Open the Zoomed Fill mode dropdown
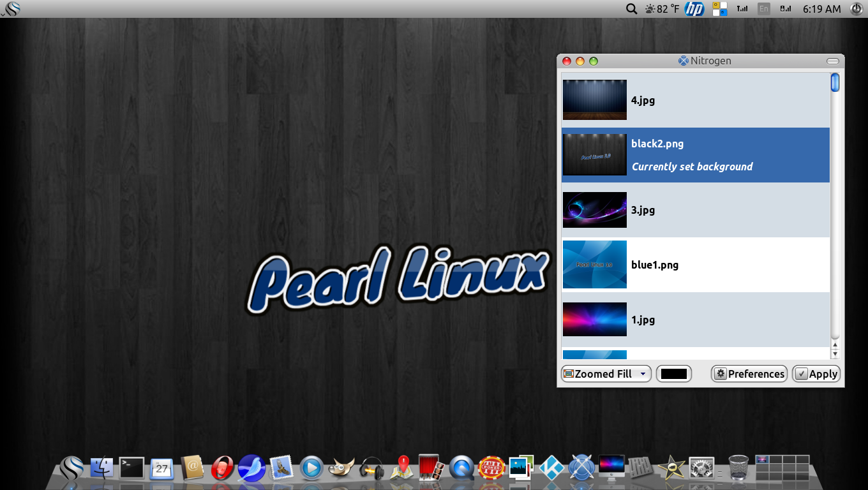Screen dimensions: 868x490 pos(606,374)
